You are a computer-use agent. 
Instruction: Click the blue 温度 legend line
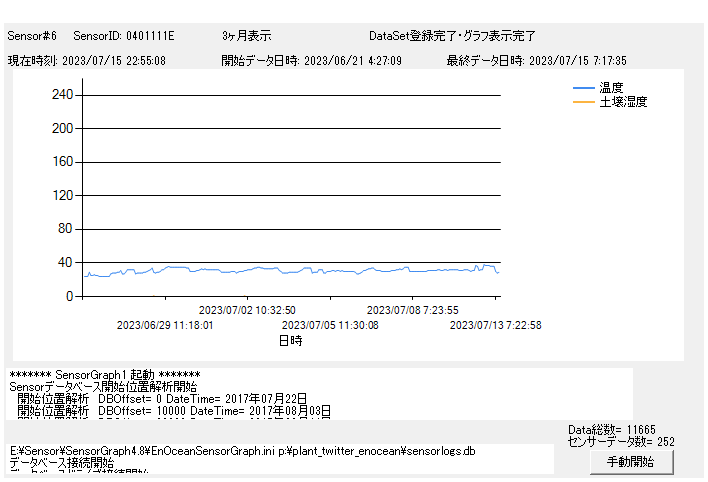584,88
